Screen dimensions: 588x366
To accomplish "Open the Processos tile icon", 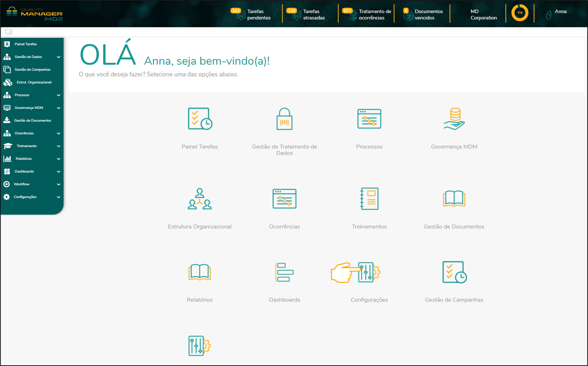I will 369,119.
